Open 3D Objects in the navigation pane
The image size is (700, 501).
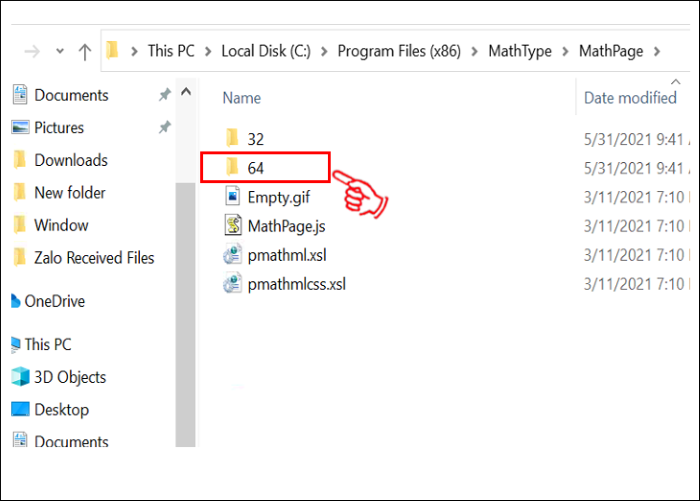(x=69, y=377)
